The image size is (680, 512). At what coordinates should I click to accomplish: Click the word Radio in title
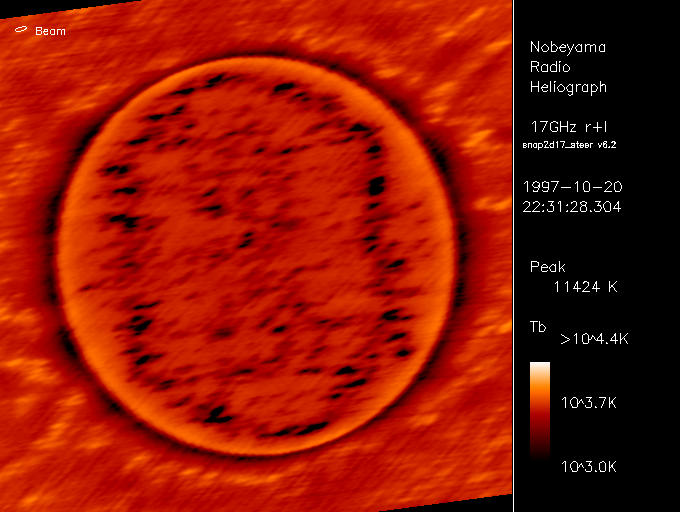click(x=548, y=67)
